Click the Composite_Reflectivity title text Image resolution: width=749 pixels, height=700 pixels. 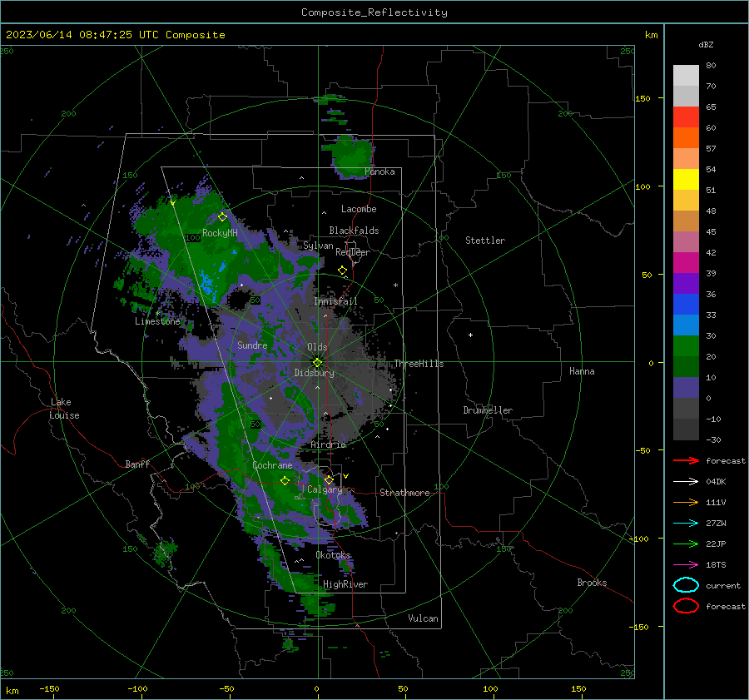374,12
